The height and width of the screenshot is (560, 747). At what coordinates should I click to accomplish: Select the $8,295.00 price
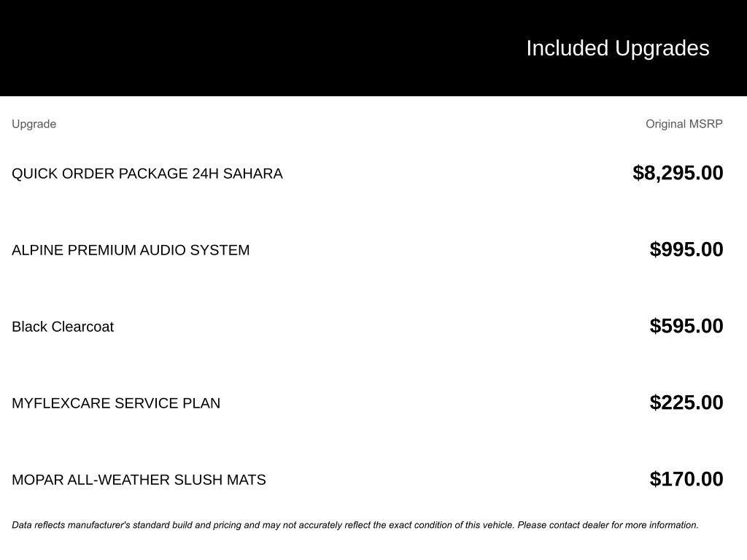pyautogui.click(x=678, y=173)
